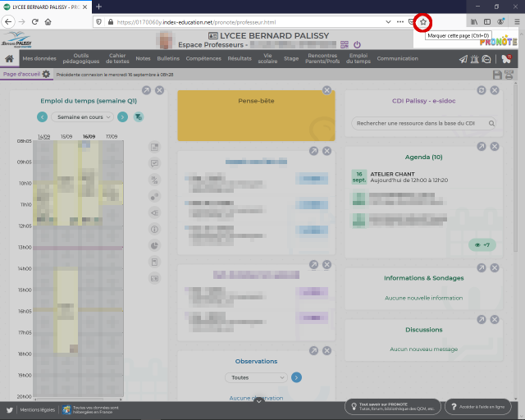Click the power/logout icon
This screenshot has height=420, width=525.
click(357, 45)
